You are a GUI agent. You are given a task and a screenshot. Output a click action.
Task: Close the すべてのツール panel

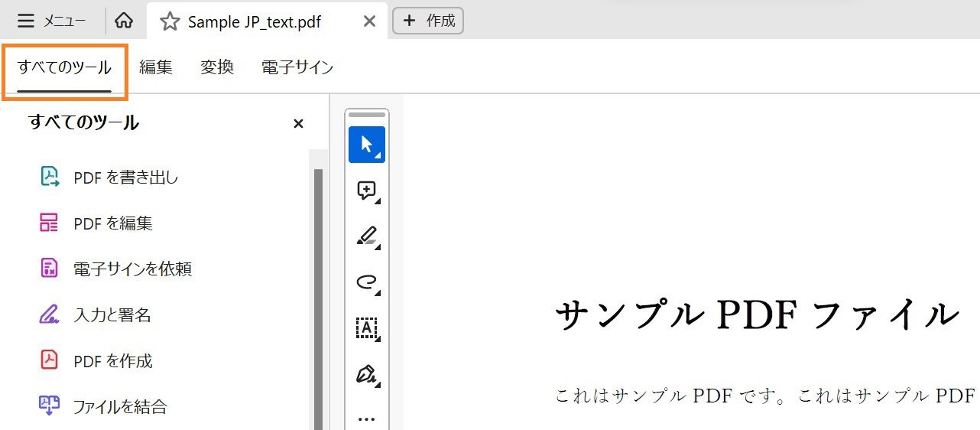tap(298, 123)
